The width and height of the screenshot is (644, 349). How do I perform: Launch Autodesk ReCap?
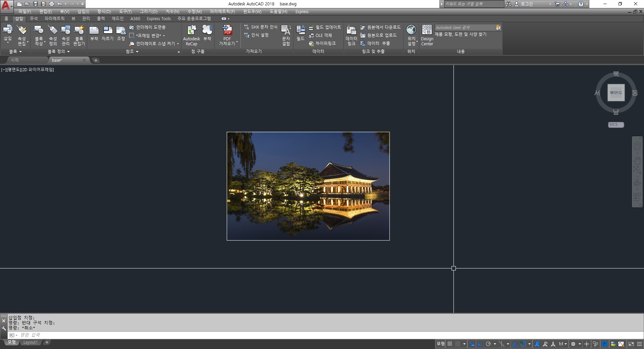pyautogui.click(x=192, y=35)
